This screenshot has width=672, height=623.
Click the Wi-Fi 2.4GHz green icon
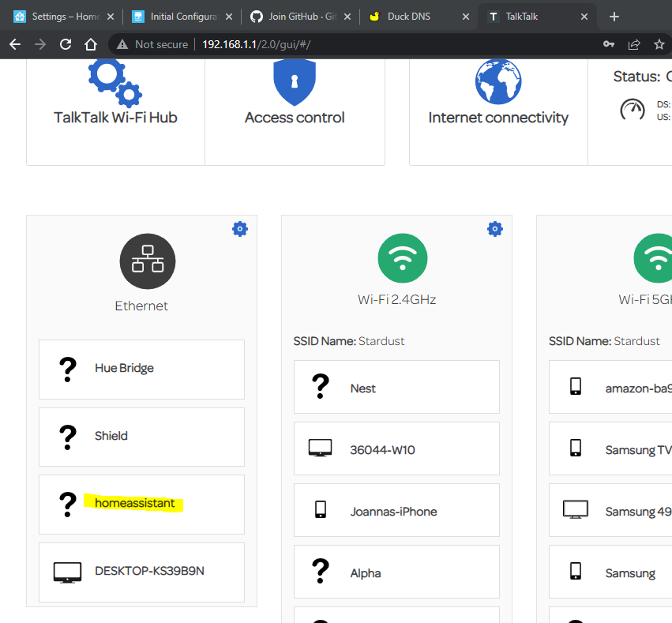pyautogui.click(x=403, y=258)
